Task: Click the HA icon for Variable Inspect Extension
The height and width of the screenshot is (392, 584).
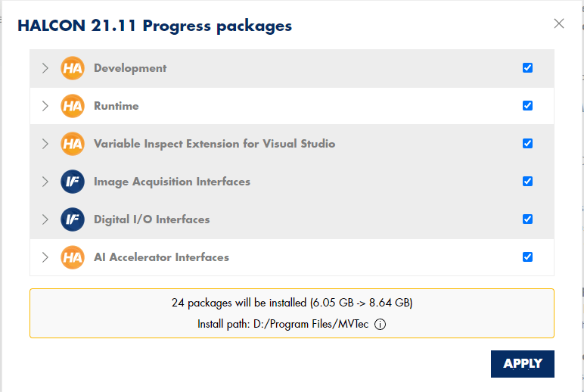Action: coord(73,144)
